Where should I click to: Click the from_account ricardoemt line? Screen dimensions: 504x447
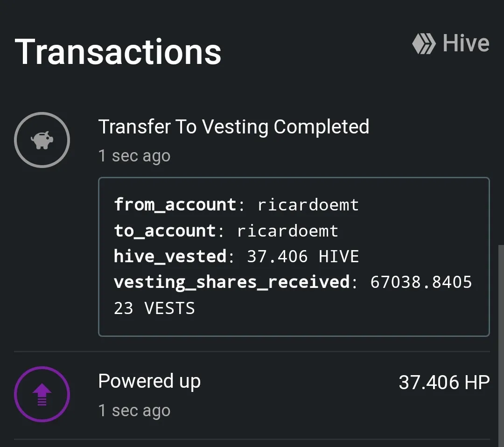236,205
